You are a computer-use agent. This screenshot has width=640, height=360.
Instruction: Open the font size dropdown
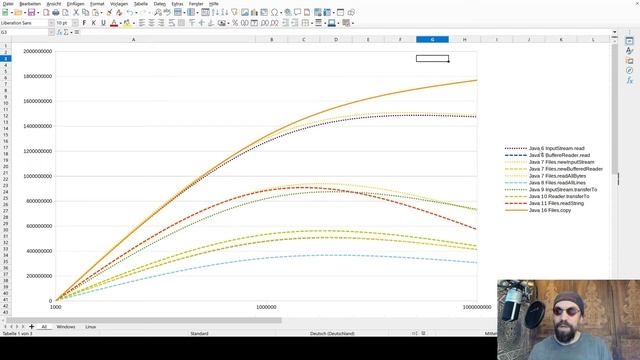click(x=75, y=23)
